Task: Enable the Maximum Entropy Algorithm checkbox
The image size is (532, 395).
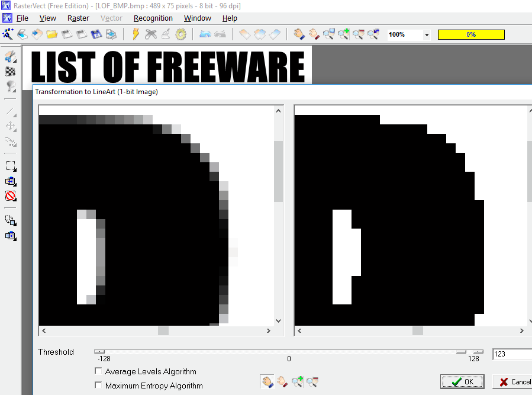Action: point(98,385)
